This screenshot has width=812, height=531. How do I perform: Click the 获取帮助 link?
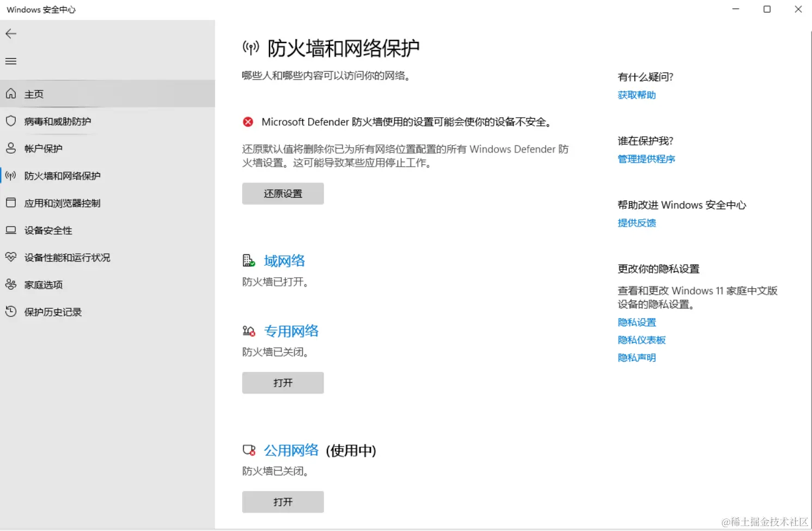click(637, 95)
